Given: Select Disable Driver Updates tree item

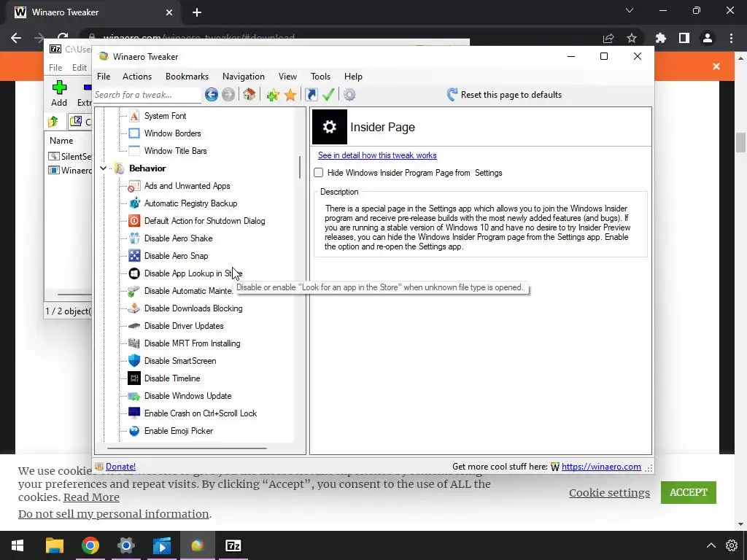Looking at the screenshot, I should [184, 326].
